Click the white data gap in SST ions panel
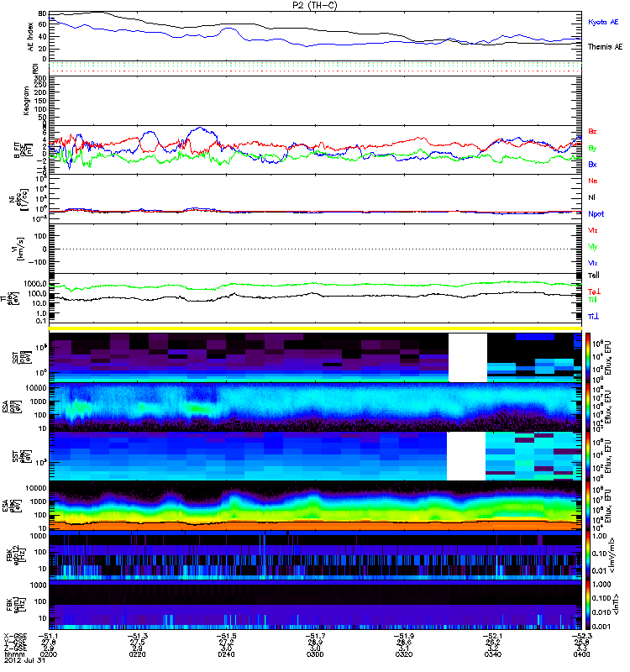630x672 pixels. tap(468, 358)
